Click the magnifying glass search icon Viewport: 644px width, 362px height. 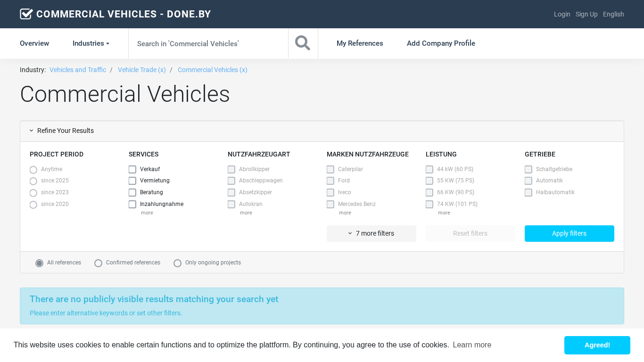(303, 43)
